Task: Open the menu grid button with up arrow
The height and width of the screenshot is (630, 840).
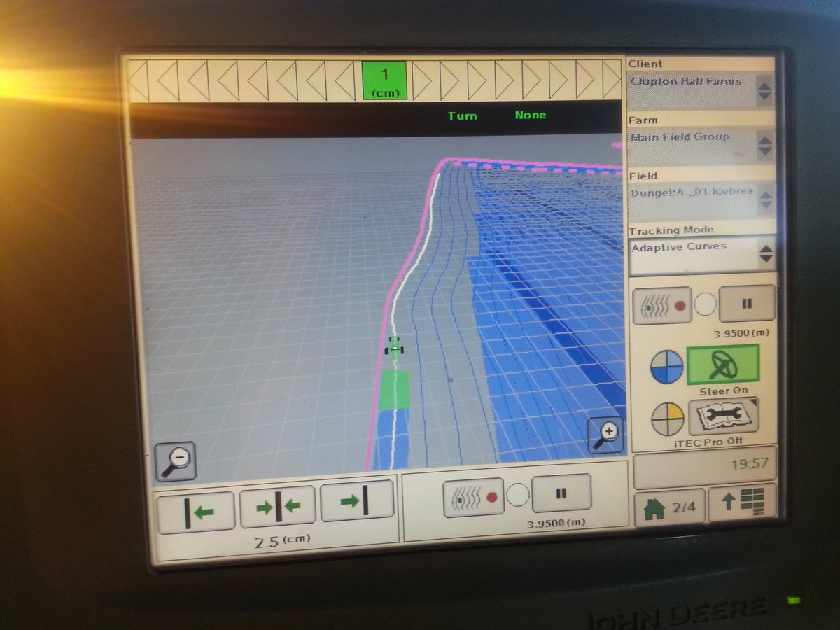Action: [742, 503]
